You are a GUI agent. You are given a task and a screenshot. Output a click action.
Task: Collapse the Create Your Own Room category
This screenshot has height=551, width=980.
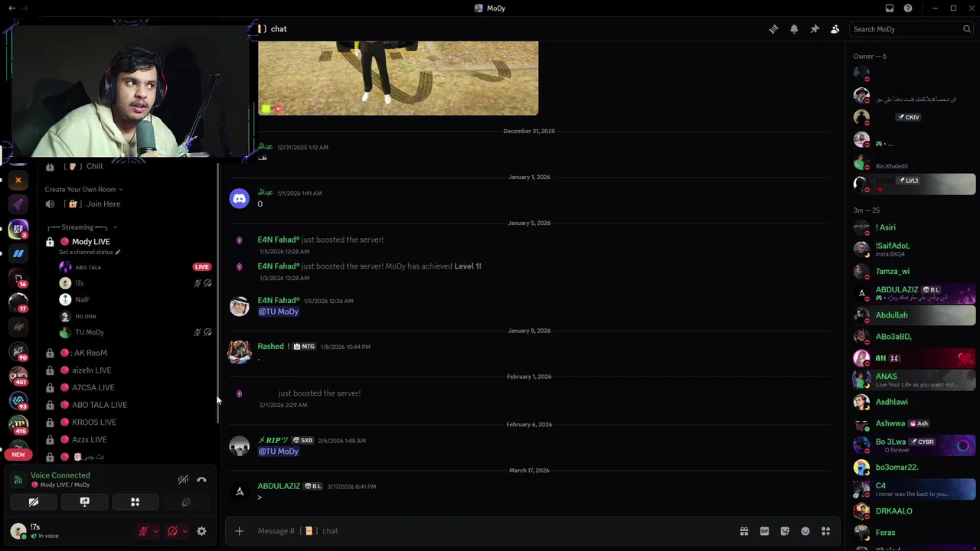83,189
